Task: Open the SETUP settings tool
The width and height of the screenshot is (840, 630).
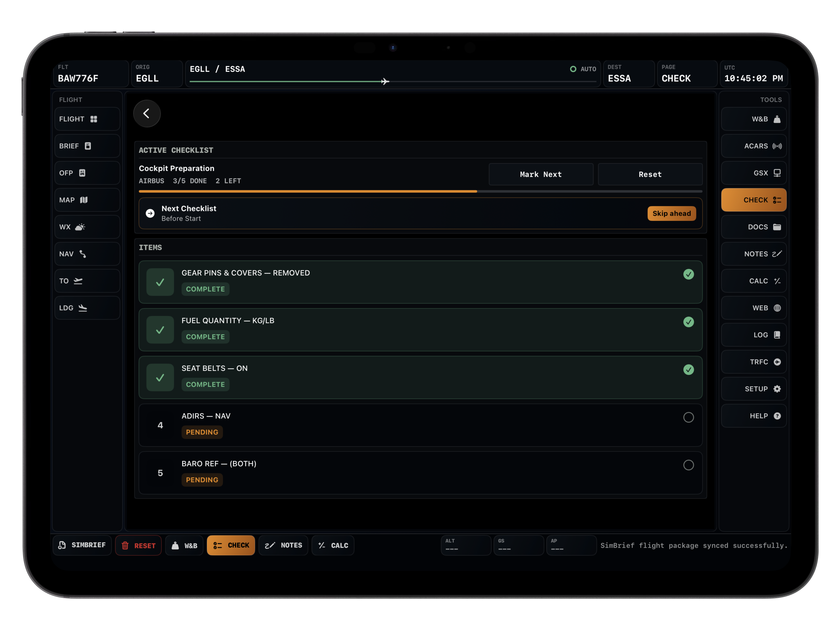Action: (754, 389)
